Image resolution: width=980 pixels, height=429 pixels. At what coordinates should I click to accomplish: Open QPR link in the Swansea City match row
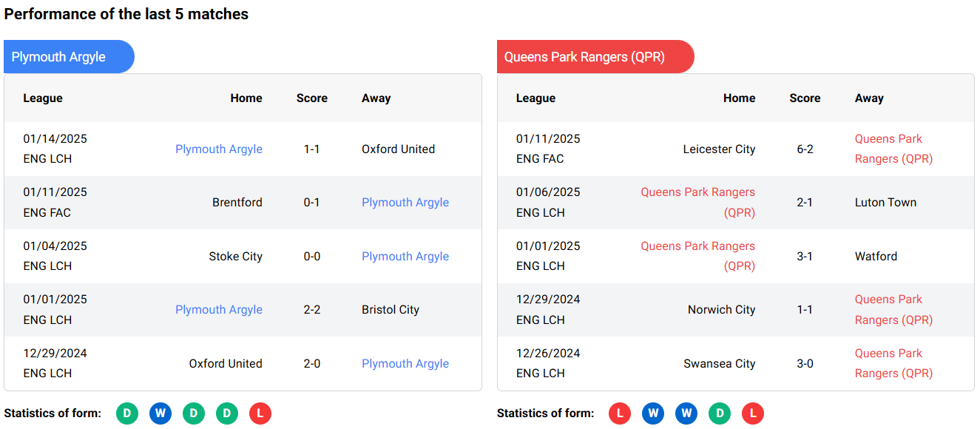pos(893,363)
